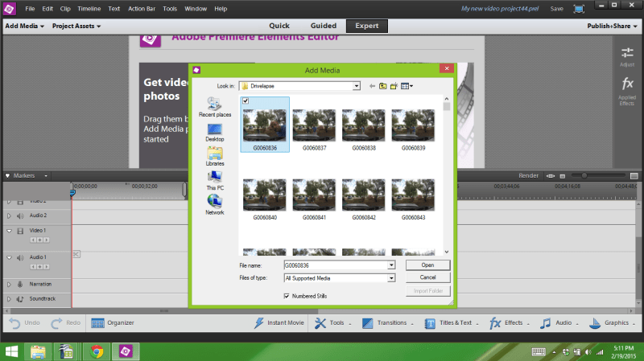Click Save in the title bar
The width and height of the screenshot is (644, 361).
pos(556,9)
